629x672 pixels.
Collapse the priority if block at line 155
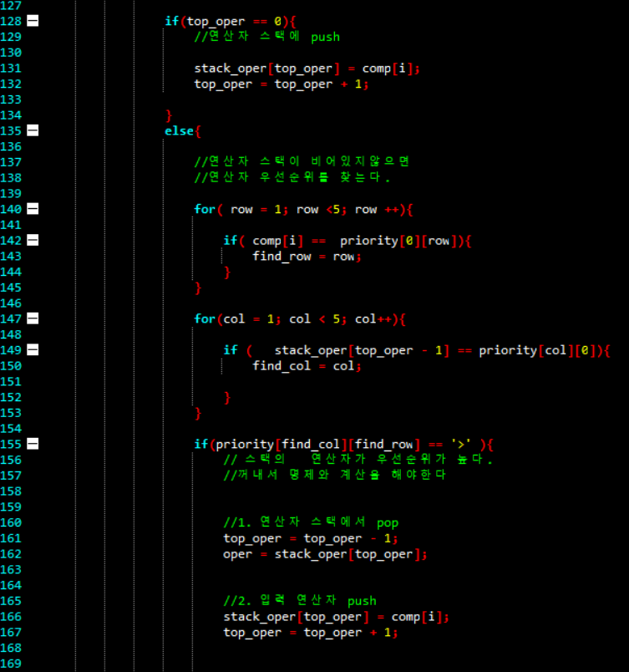pyautogui.click(x=33, y=444)
